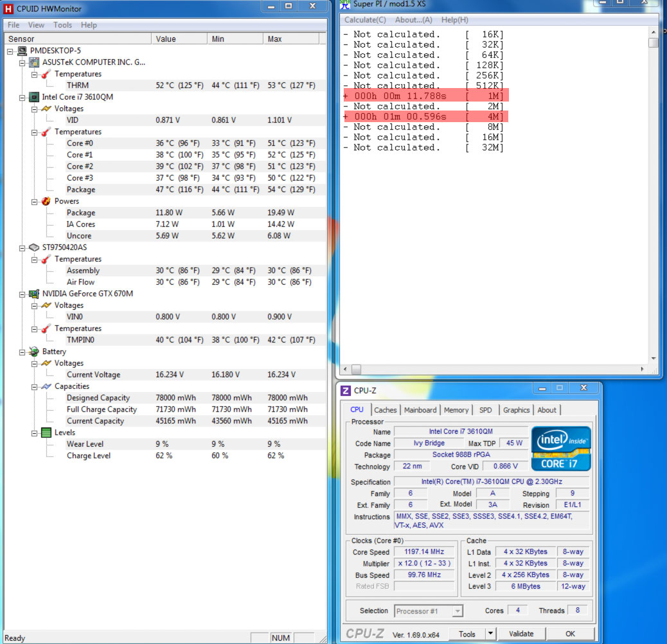667x644 pixels.
Task: Click the Intel Core i7 logo badge
Action: pos(561,449)
